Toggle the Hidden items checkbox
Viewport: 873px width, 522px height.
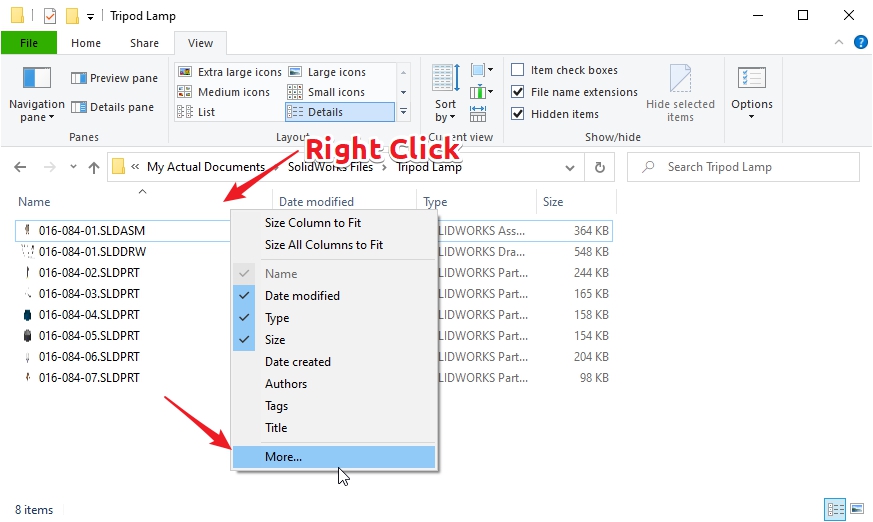pyautogui.click(x=518, y=114)
